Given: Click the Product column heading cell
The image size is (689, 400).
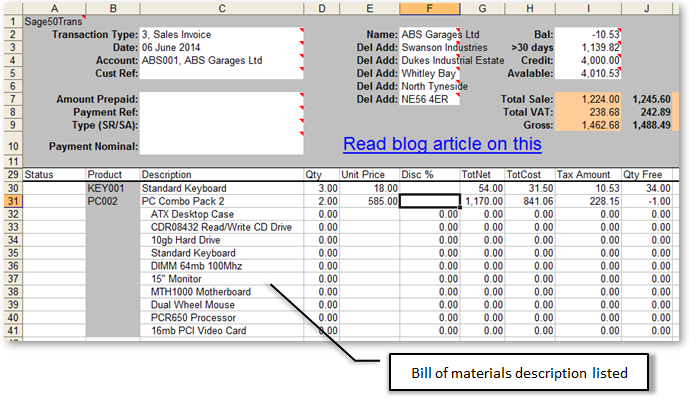Looking at the screenshot, I should (x=113, y=175).
